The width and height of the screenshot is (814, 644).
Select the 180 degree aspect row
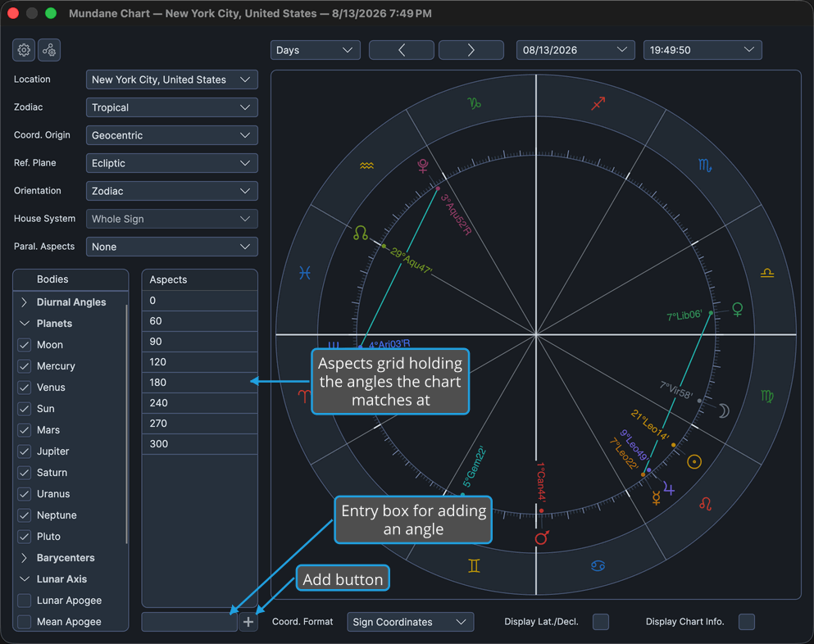(200, 383)
